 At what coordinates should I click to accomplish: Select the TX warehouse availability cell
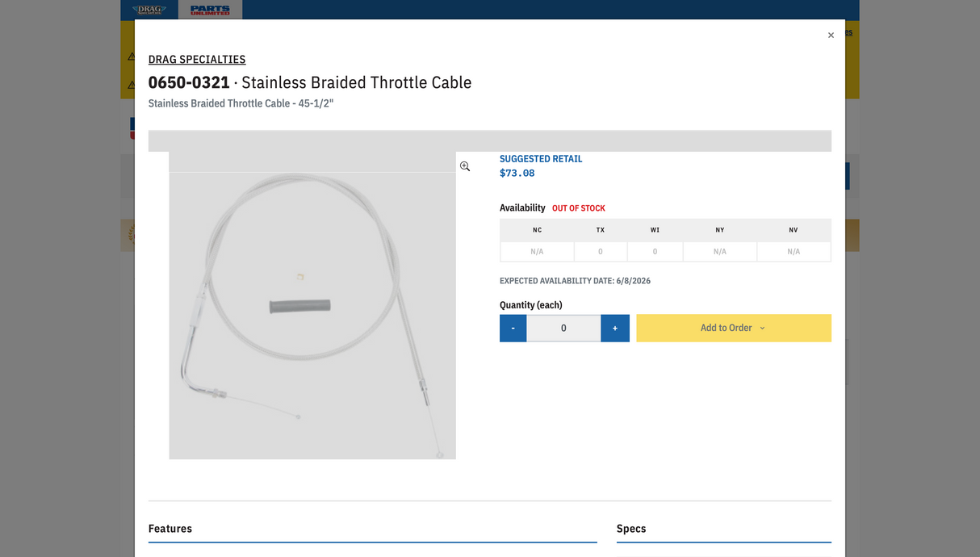tap(601, 252)
